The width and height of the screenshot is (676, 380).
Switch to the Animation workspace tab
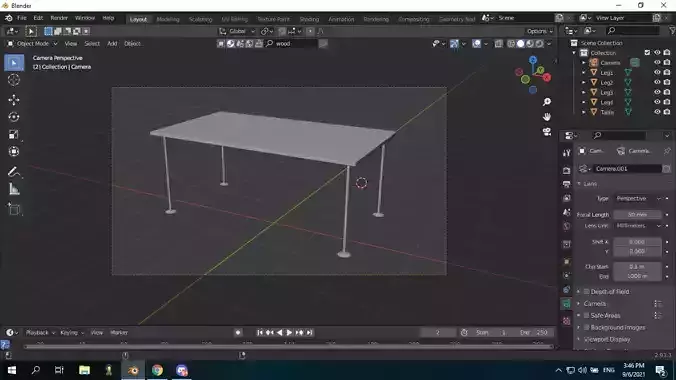tap(341, 19)
